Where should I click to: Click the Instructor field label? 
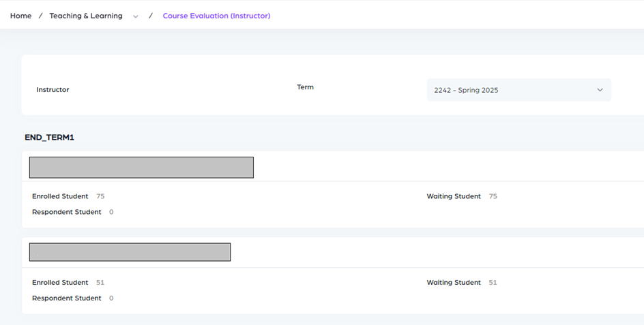coord(53,90)
